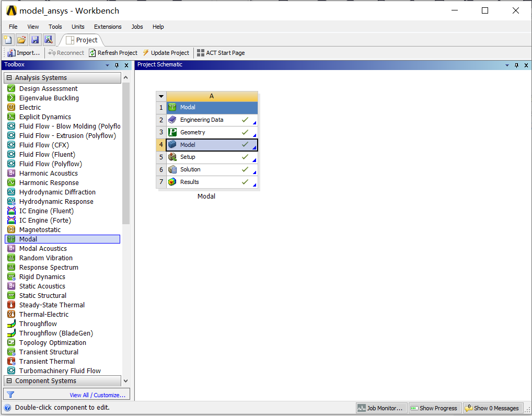This screenshot has width=532, height=416.
Task: Select Turbomachinery Fluid Flow icon
Action: click(11, 371)
